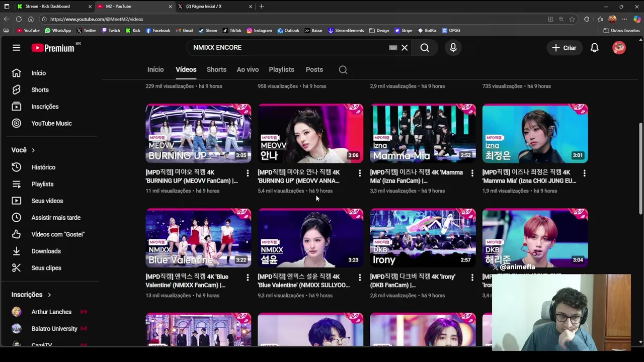Reload the page with refresh button
The height and width of the screenshot is (362, 644).
tap(19, 19)
